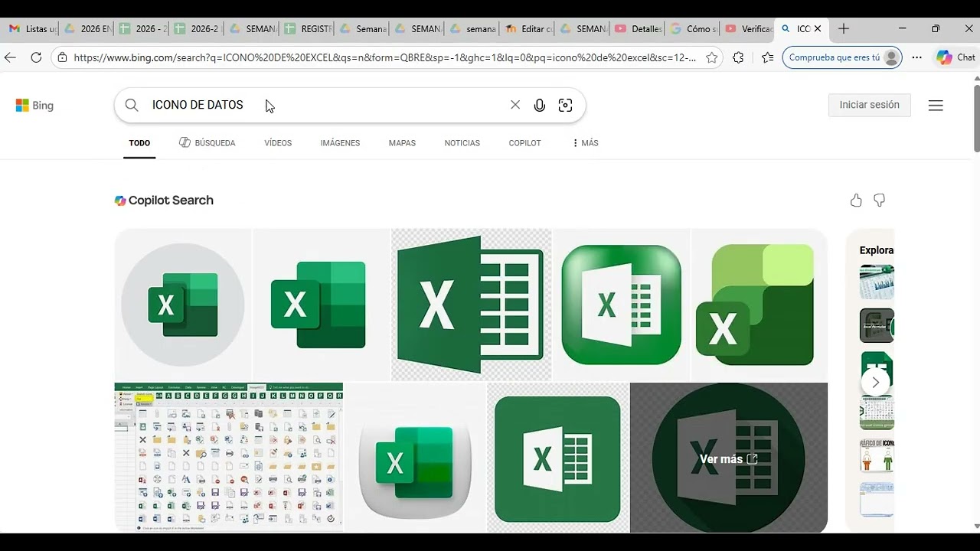Open the browser extensions icon
The image size is (980, 551).
738,57
